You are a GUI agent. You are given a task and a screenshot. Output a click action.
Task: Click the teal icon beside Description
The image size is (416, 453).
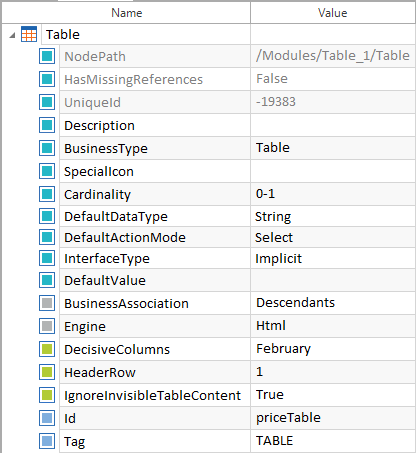point(47,125)
